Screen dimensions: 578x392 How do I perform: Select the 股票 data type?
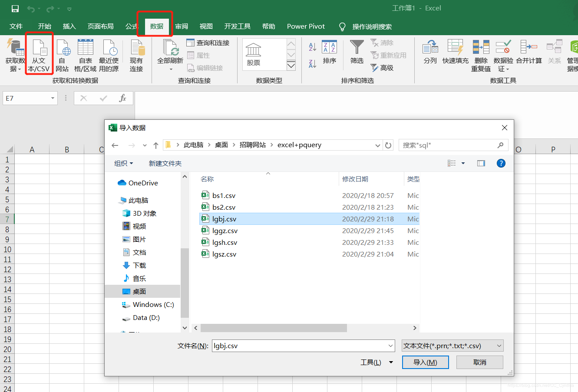tap(254, 55)
